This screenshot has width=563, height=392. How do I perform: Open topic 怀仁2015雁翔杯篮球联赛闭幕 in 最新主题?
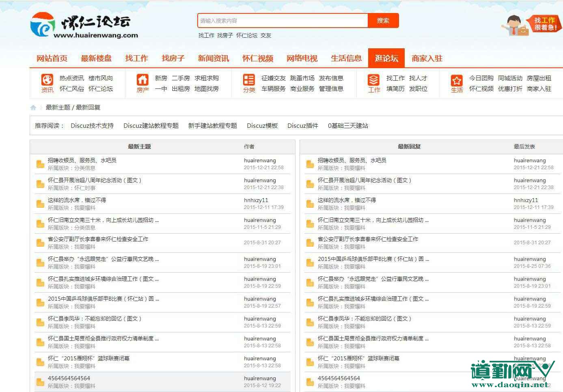[88, 358]
